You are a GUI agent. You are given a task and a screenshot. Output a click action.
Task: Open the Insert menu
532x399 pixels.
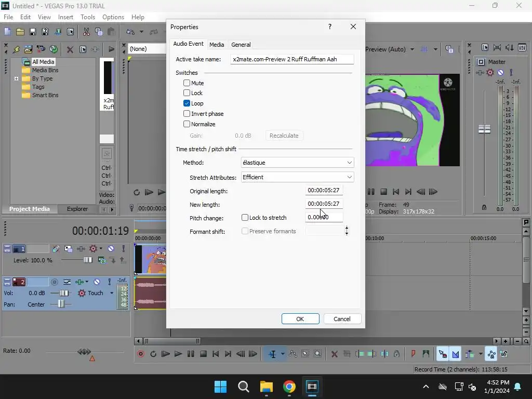(x=65, y=17)
